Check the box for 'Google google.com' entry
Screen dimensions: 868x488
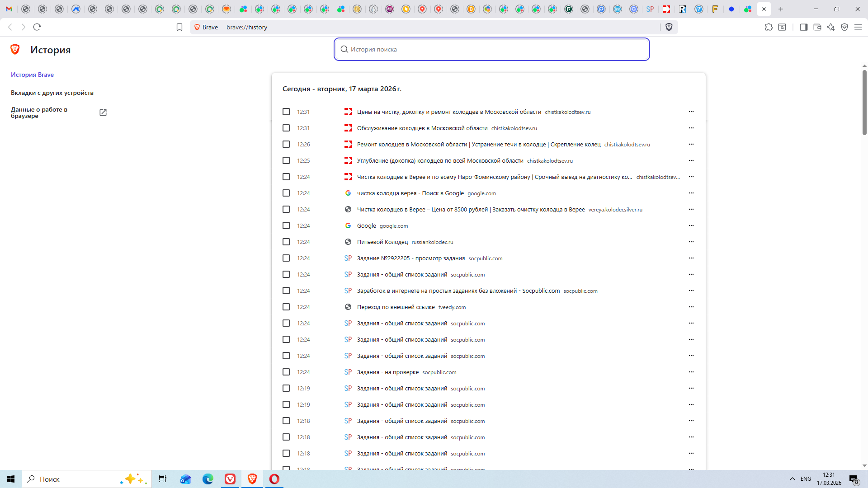point(286,225)
